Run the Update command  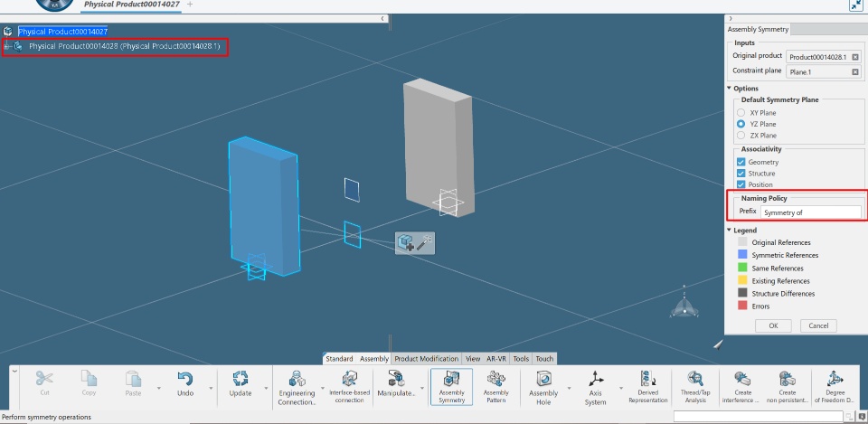tap(241, 383)
